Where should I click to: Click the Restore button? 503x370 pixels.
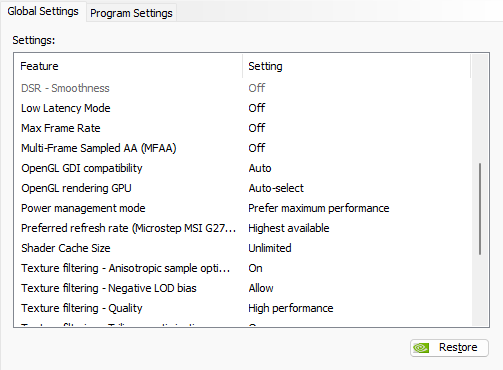[449, 348]
